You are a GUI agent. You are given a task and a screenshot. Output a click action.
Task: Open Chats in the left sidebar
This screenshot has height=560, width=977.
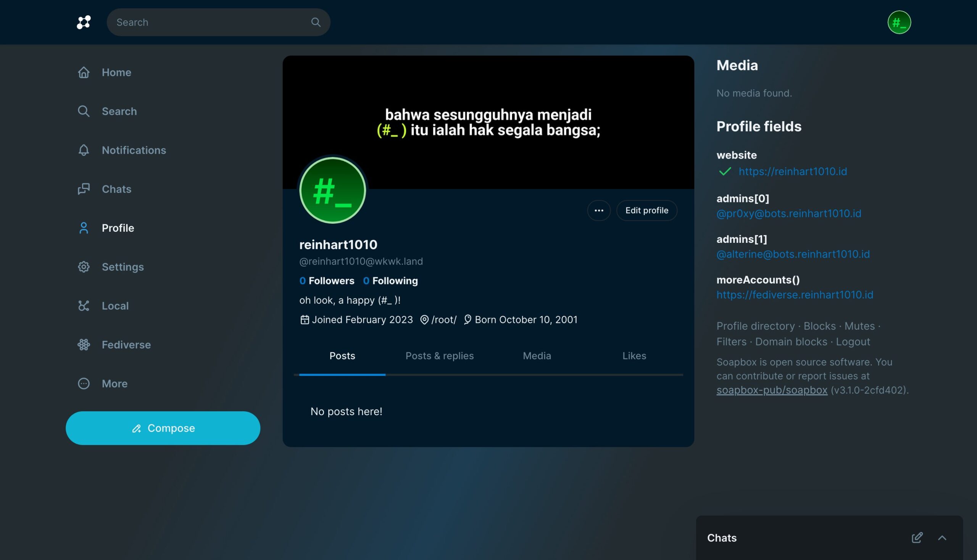116,189
